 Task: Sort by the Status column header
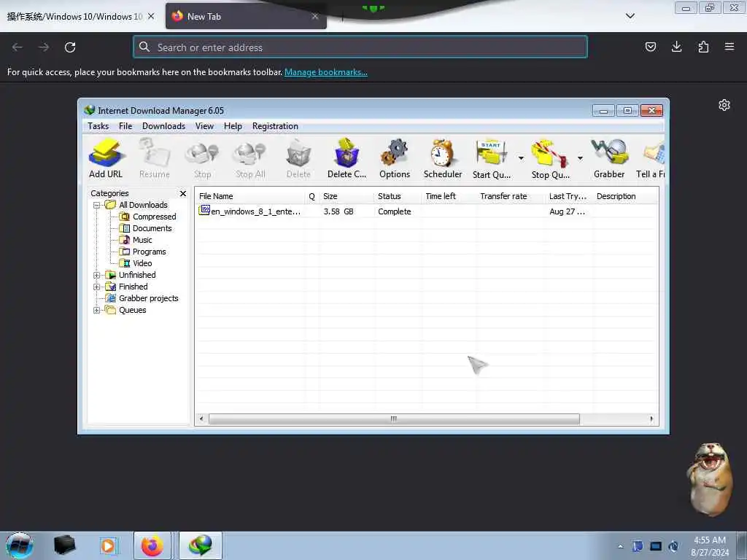pyautogui.click(x=398, y=196)
